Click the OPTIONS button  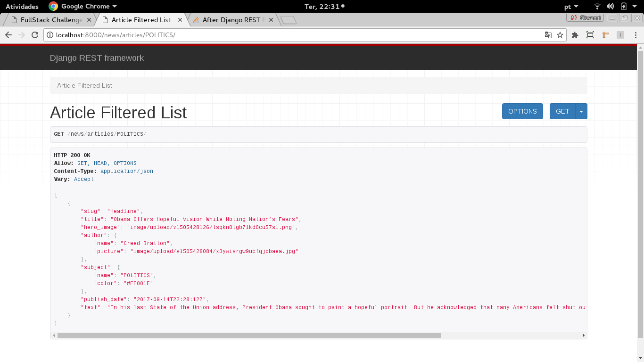[x=522, y=111]
